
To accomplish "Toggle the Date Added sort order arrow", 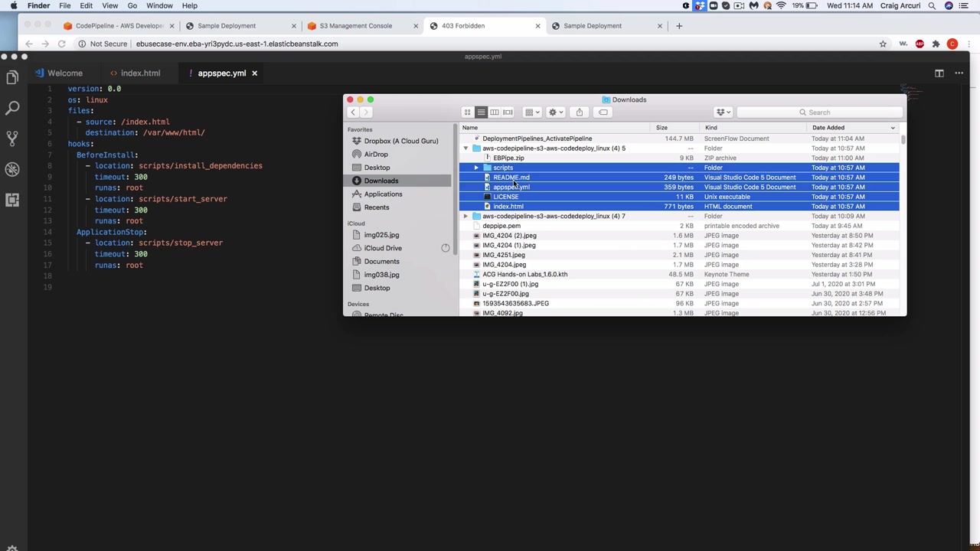I will 893,128.
